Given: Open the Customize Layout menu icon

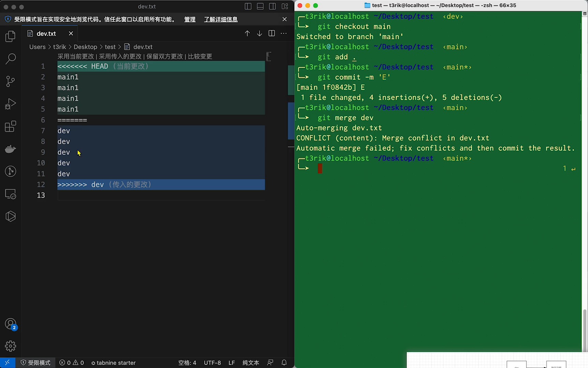Looking at the screenshot, I should pyautogui.click(x=285, y=6).
